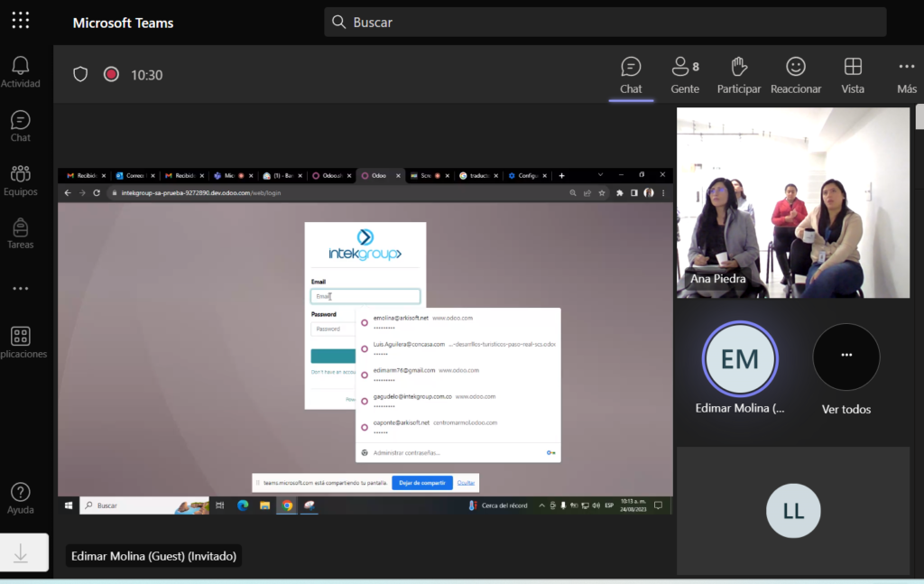The image size is (924, 584).
Task: Pick saved login Luis.Aguilera@concasa.com
Action: pyautogui.click(x=457, y=348)
